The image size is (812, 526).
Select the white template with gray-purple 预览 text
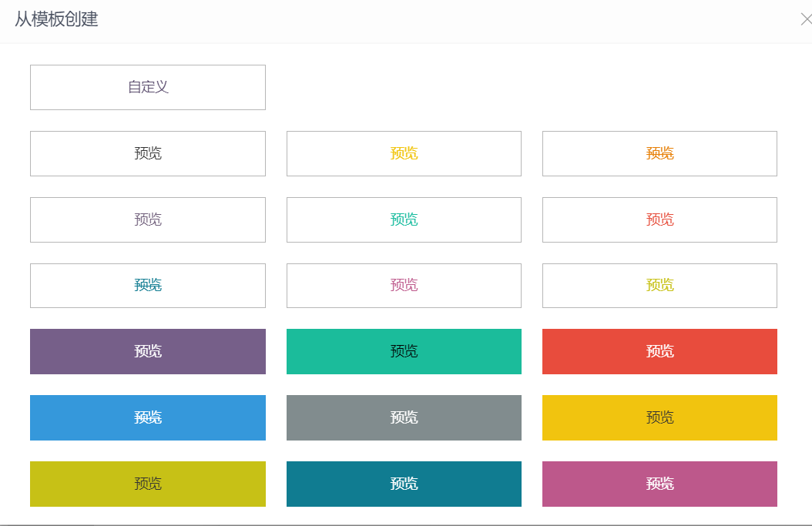[148, 219]
